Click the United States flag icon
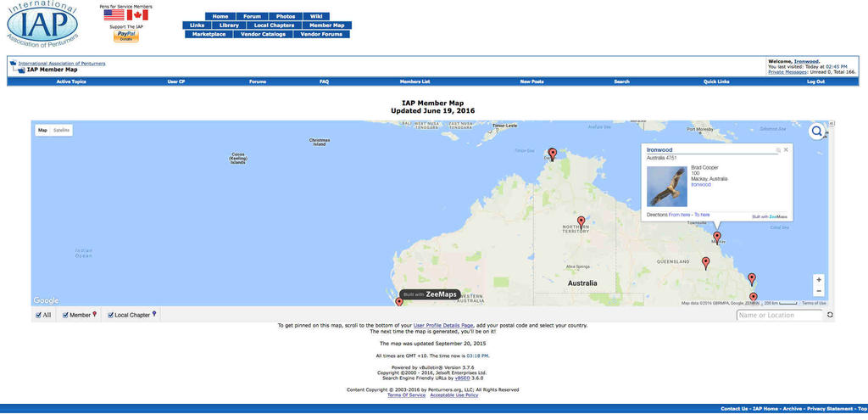 (114, 15)
